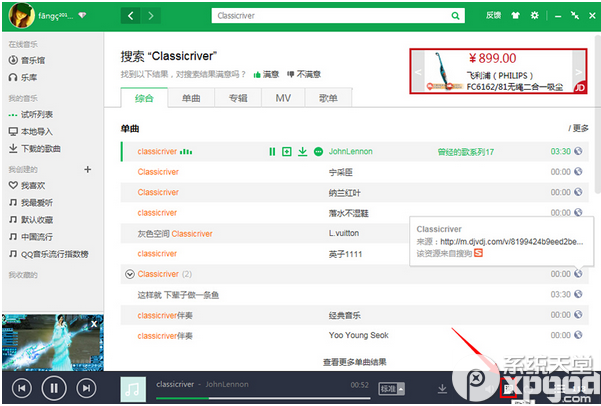This screenshot has height=406, width=601.
Task: Open lyrics via the boxed 词 icon
Action: click(509, 389)
